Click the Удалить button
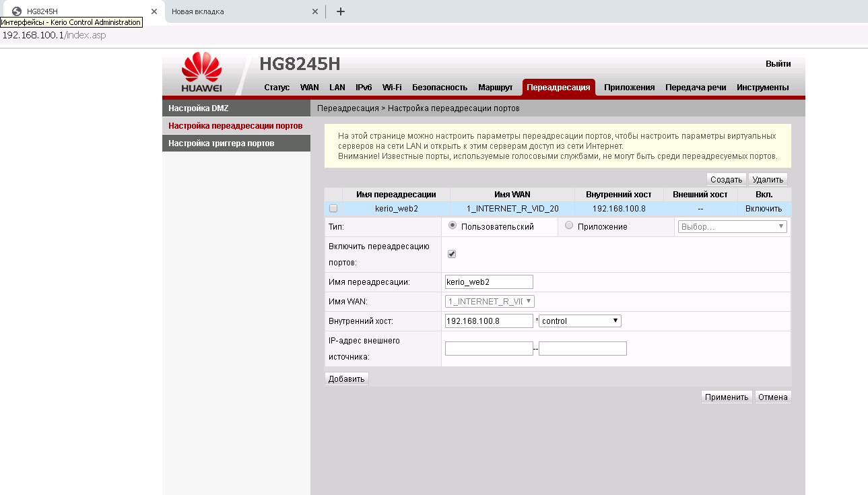 768,180
